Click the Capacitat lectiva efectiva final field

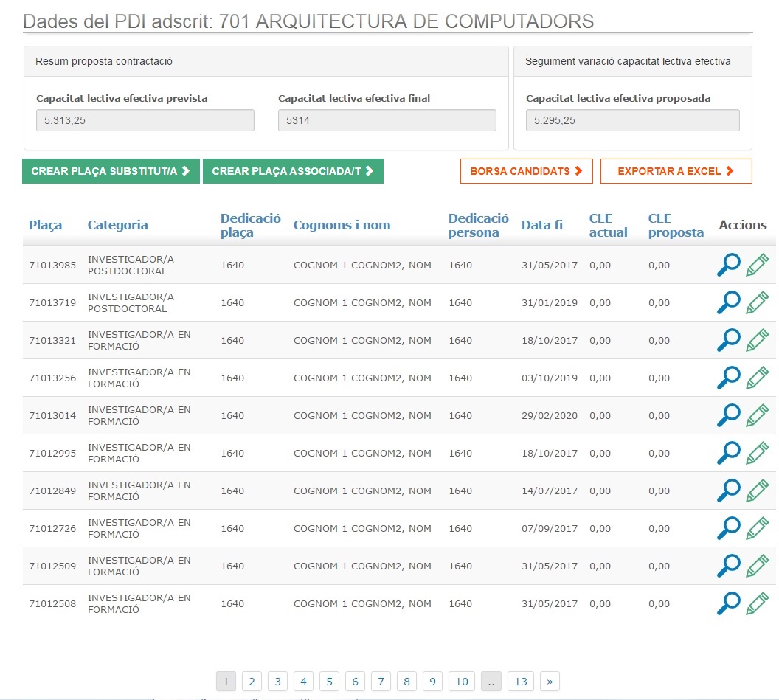(387, 120)
